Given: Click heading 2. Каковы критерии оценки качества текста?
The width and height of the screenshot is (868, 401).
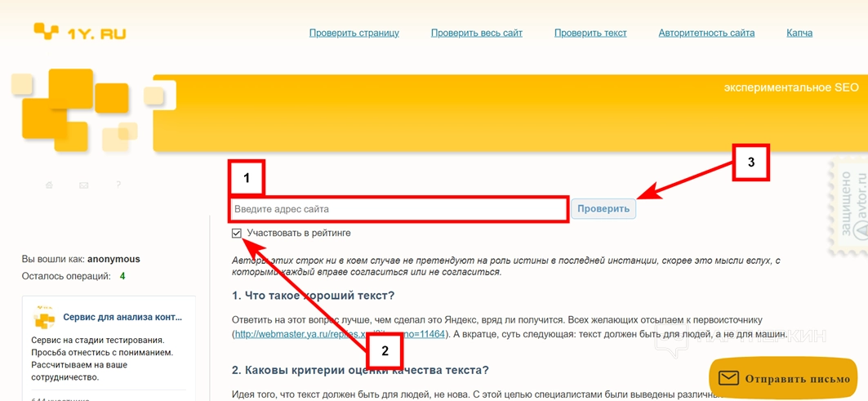Looking at the screenshot, I should pos(360,369).
